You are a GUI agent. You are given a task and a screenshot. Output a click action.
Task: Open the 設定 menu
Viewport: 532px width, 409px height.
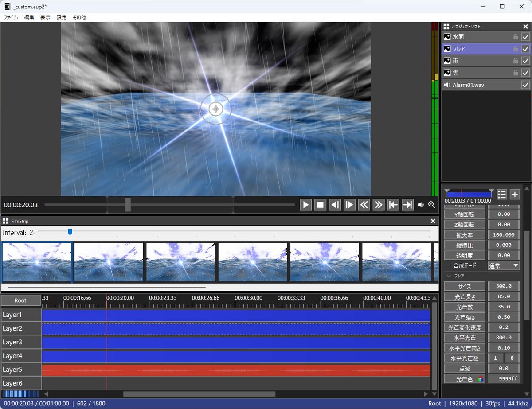point(62,17)
